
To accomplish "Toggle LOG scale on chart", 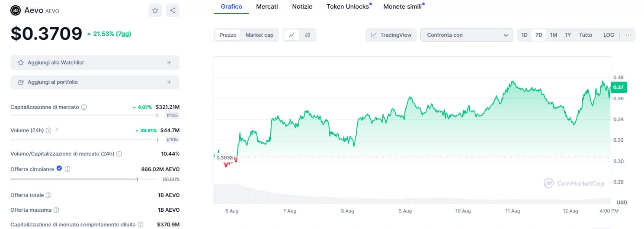I will coord(609,35).
